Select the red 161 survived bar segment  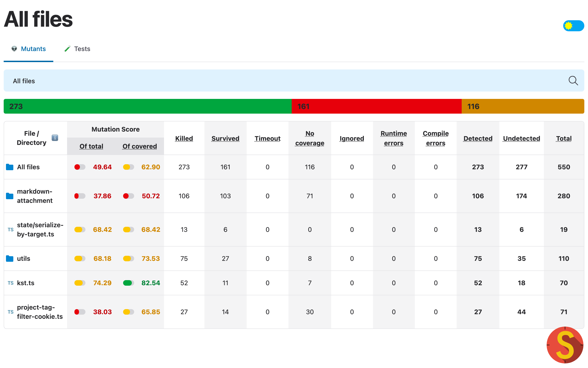[376, 106]
